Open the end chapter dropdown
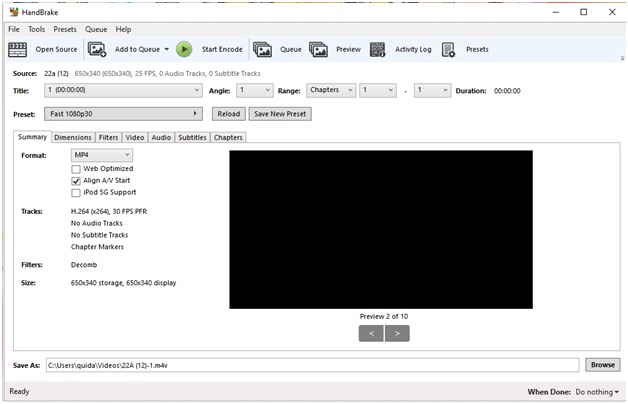The image size is (628, 404). (432, 90)
